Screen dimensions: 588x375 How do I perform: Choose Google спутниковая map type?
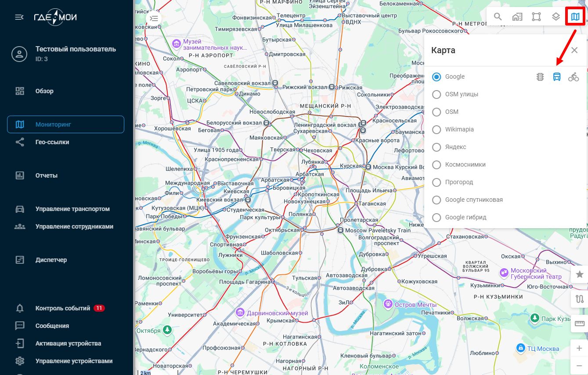(x=436, y=200)
